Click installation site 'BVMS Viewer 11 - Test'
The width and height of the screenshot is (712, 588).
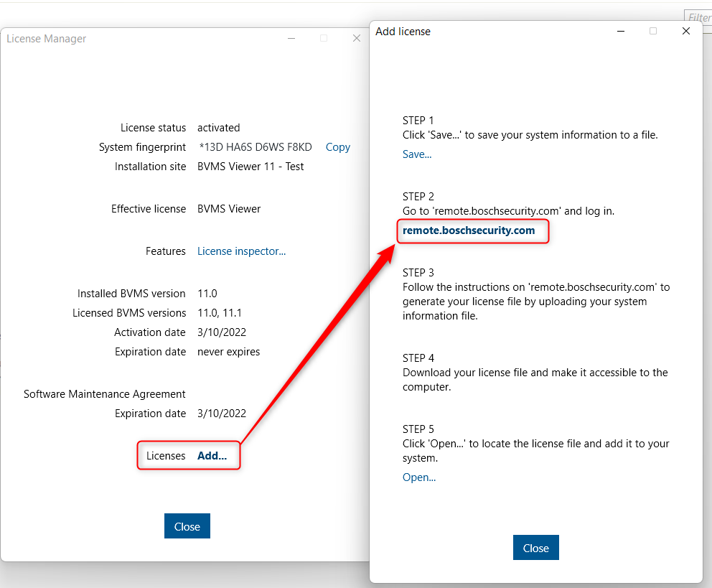click(x=250, y=167)
